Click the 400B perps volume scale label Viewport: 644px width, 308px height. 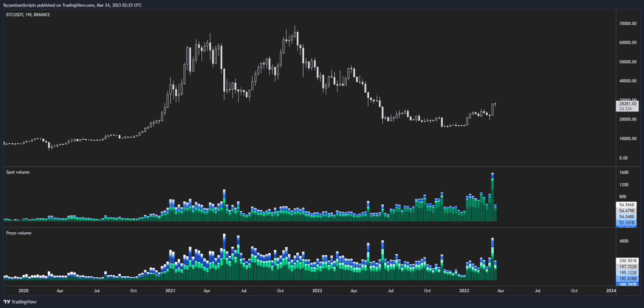[623, 241]
